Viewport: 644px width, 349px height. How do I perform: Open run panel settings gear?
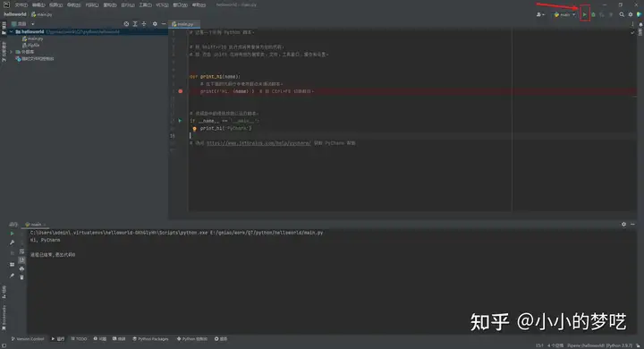[624, 225]
